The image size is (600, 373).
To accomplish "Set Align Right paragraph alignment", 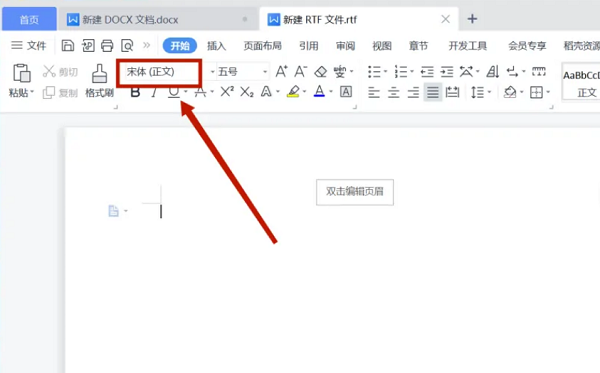I will [413, 92].
